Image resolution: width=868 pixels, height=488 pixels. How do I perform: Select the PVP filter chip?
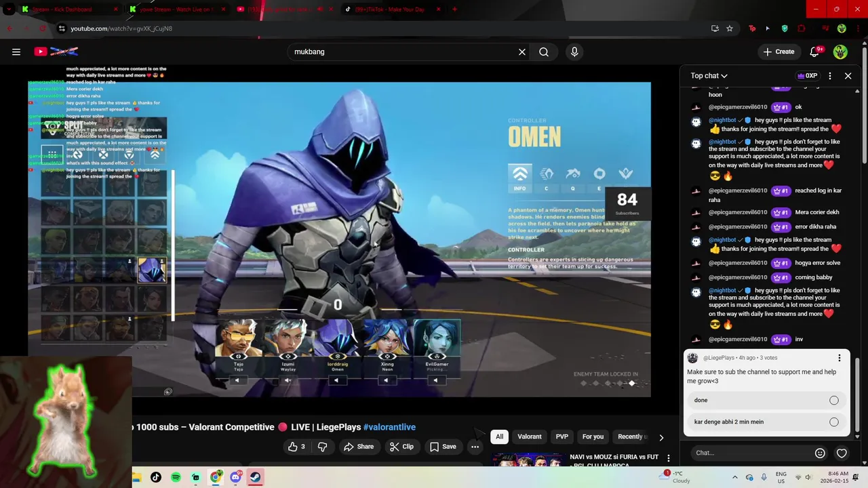click(x=562, y=436)
